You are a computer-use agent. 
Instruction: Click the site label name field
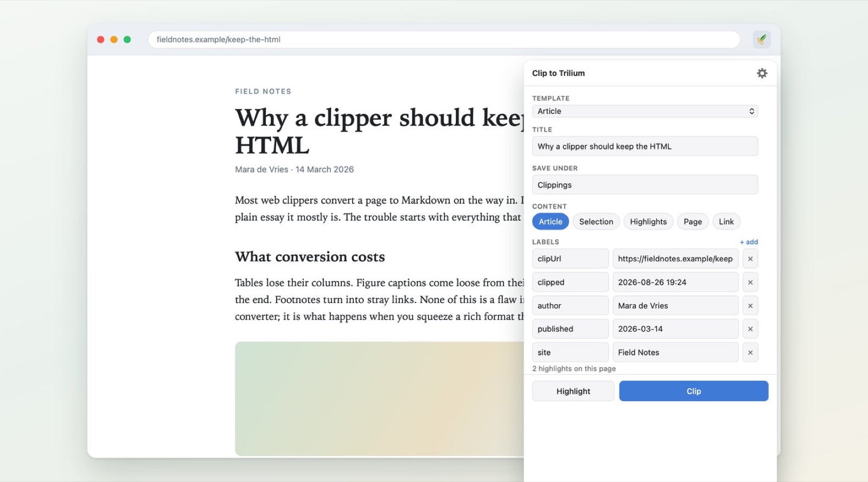(x=570, y=352)
